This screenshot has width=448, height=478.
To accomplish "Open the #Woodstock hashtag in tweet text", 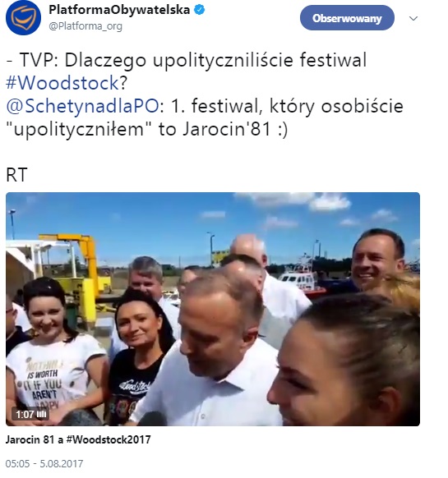I will 62,83.
